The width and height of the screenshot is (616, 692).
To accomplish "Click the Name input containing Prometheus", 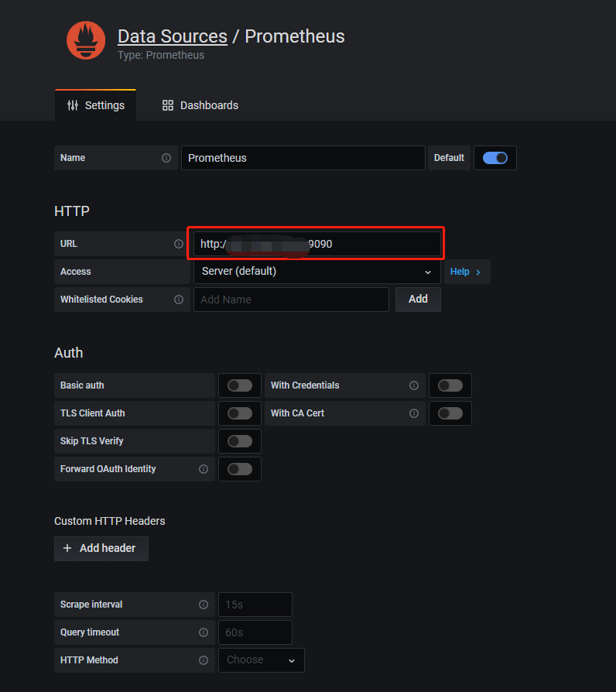I will 303,158.
